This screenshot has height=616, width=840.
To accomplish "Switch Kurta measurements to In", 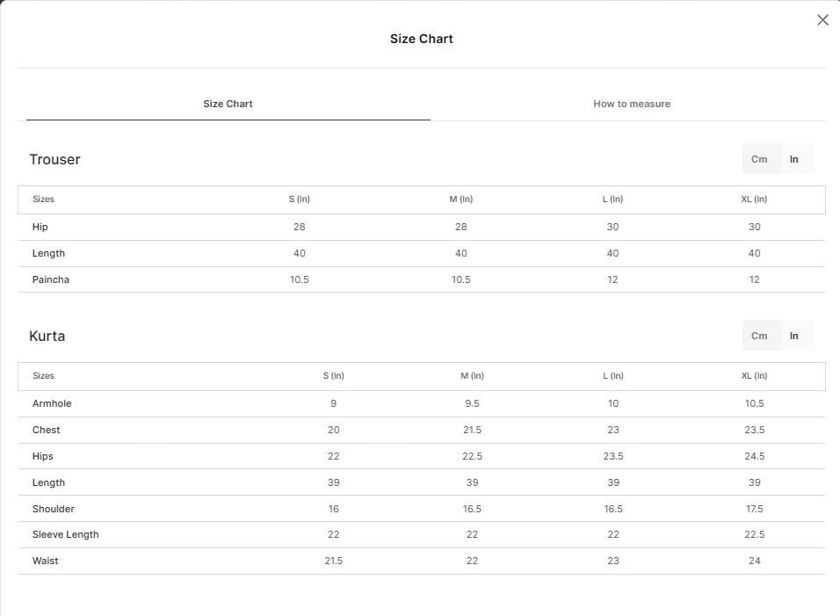I will [794, 336].
